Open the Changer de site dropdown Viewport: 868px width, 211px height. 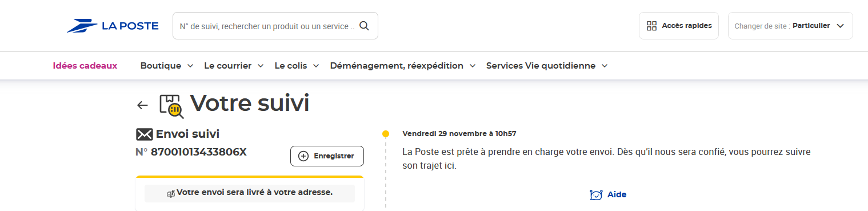point(790,26)
